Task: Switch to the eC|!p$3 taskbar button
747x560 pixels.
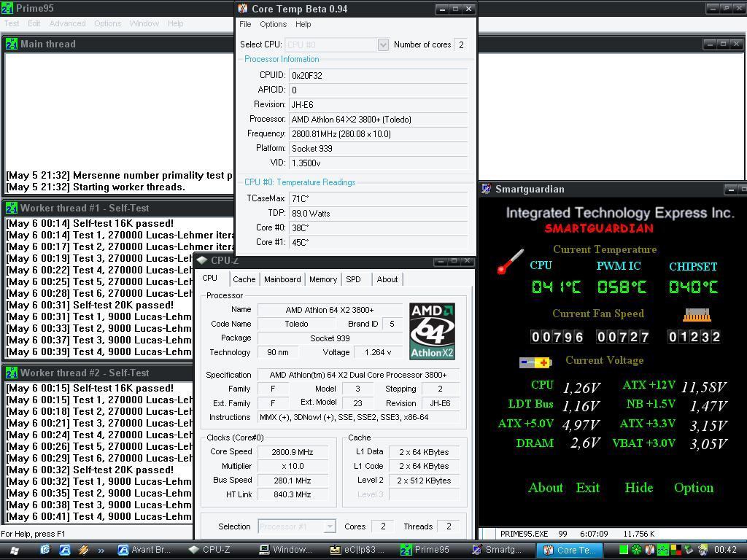Action: click(x=357, y=550)
